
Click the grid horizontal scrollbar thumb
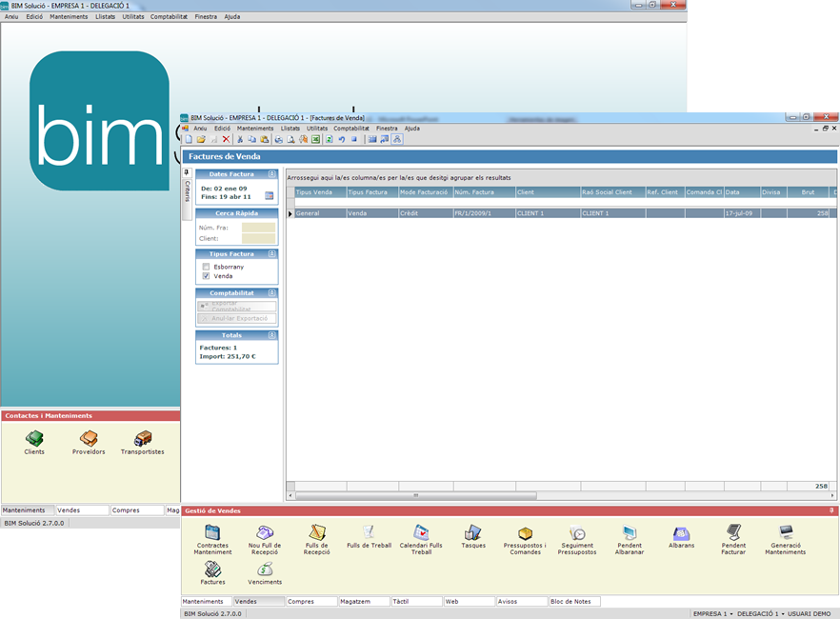pos(415,496)
